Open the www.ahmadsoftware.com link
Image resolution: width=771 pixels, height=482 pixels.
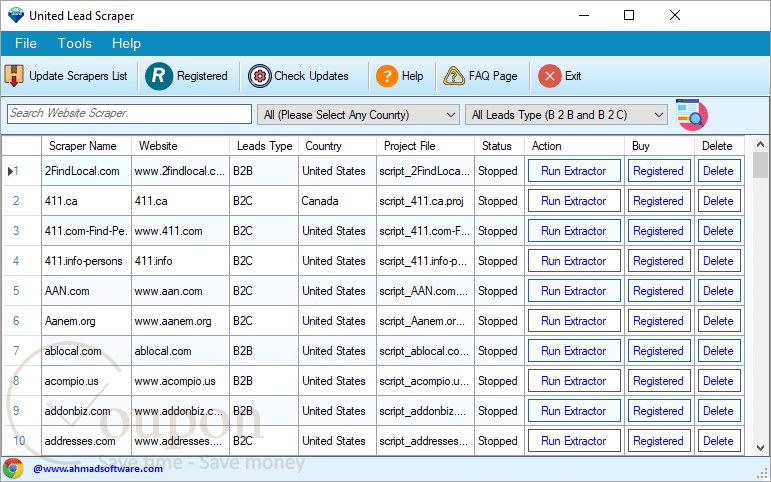tap(98, 469)
